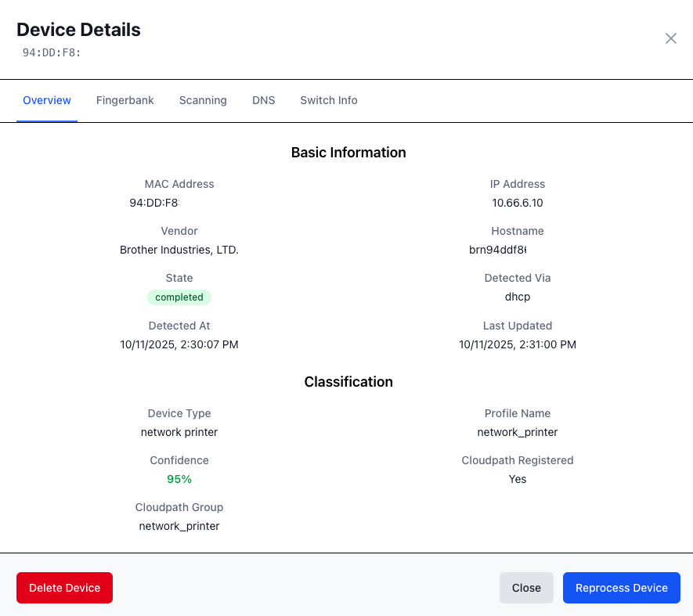
Task: Click the network_printer Profile Name value
Action: 518,432
